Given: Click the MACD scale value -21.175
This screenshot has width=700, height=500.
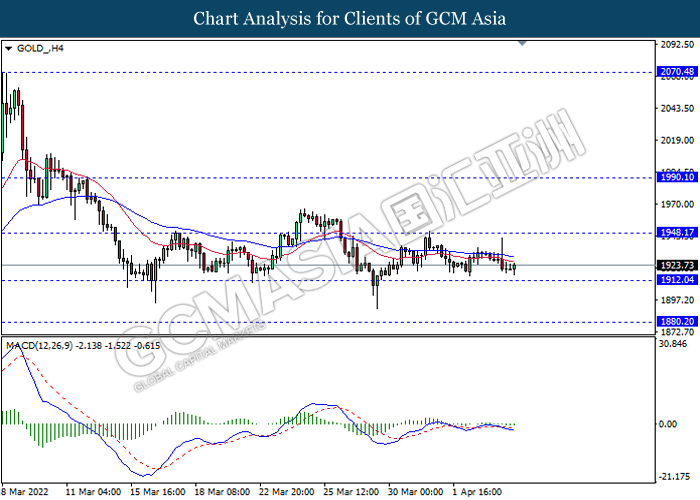Looking at the screenshot, I should pos(674,477).
